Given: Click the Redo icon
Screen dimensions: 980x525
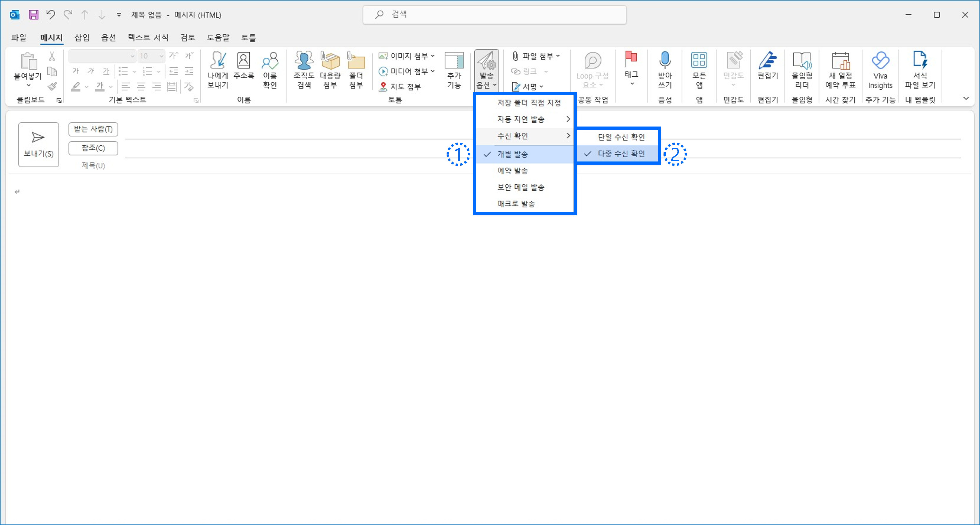Looking at the screenshot, I should [x=68, y=15].
